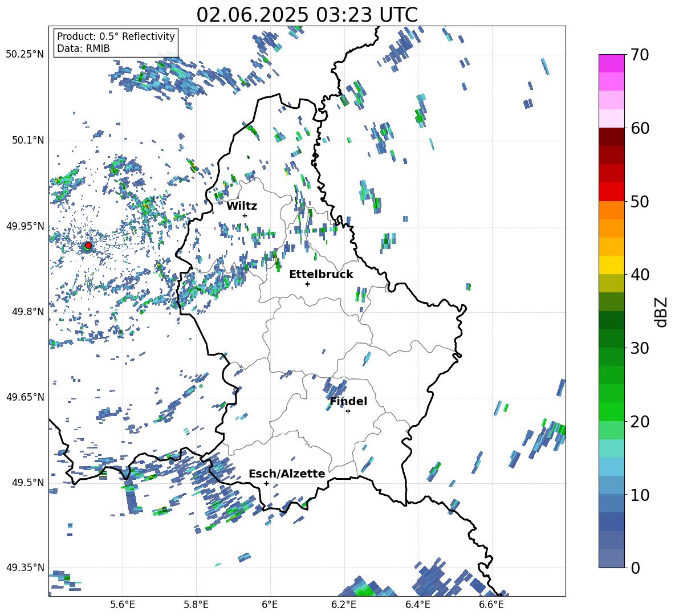
Task: Click the magenta colorbar segment just below 70
Action: click(611, 64)
